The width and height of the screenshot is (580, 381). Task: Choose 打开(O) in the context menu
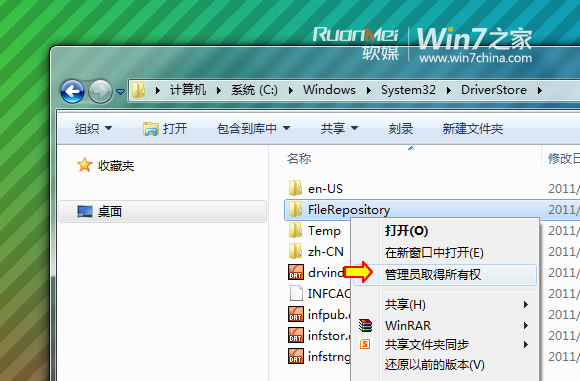coord(406,231)
